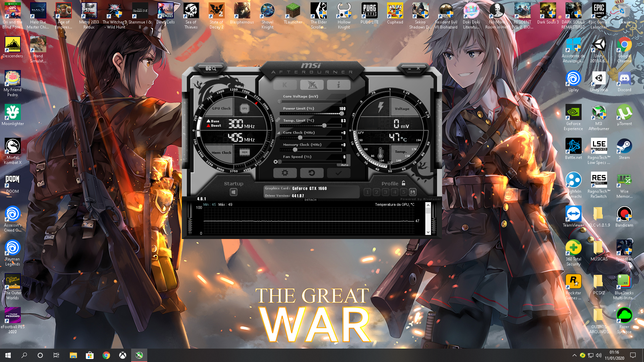644x362 pixels.
Task: Open the µTorrent desktop shortcut
Action: point(625,115)
